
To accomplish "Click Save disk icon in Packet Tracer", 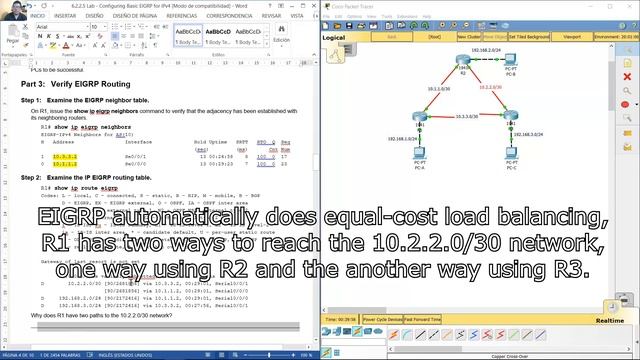I will [x=349, y=26].
